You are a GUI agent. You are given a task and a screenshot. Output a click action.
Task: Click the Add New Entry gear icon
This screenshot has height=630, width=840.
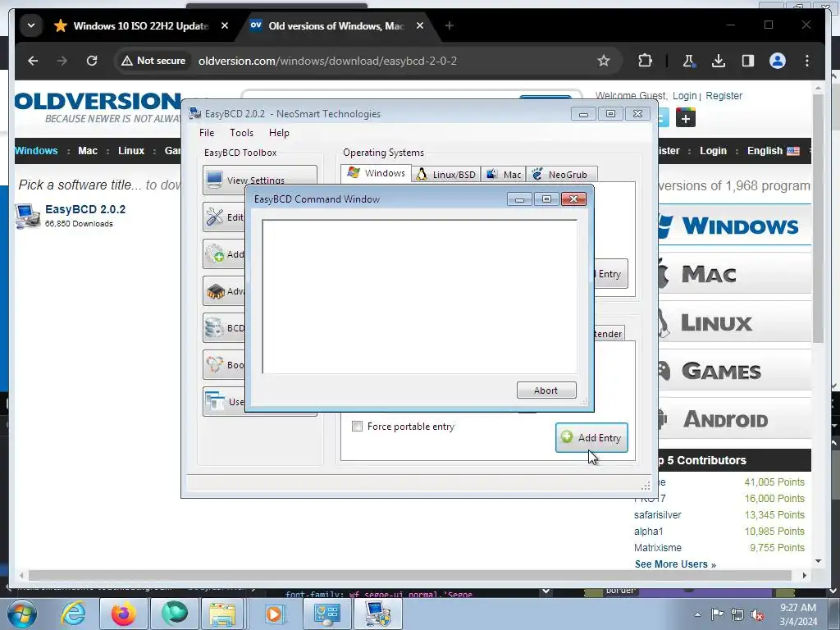tap(215, 254)
